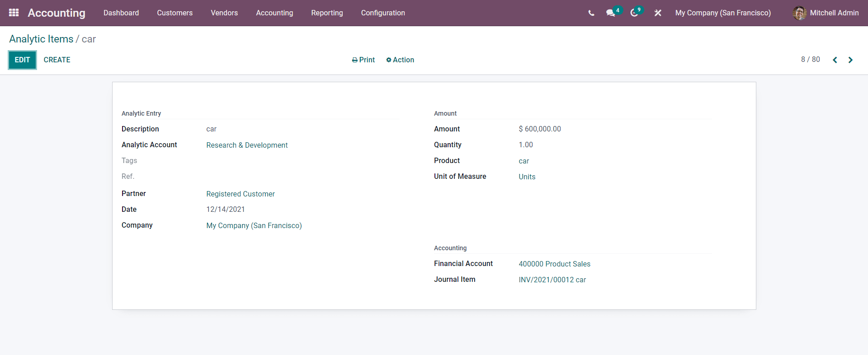Click the Analytic Account label

coord(149,145)
